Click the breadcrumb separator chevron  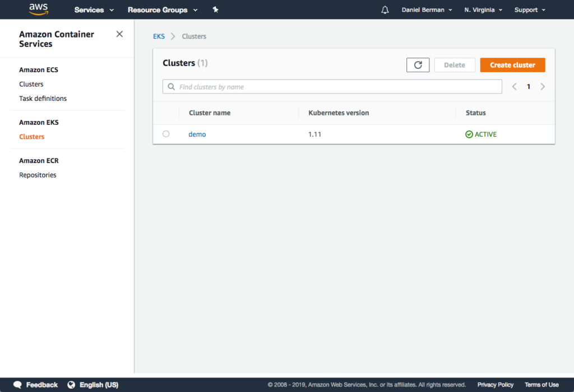[x=173, y=36]
